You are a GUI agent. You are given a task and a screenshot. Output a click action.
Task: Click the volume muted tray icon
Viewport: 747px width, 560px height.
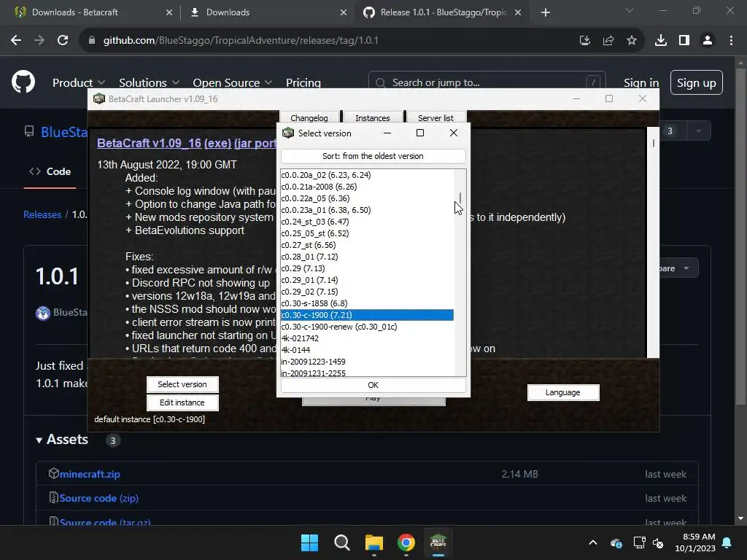(x=659, y=542)
